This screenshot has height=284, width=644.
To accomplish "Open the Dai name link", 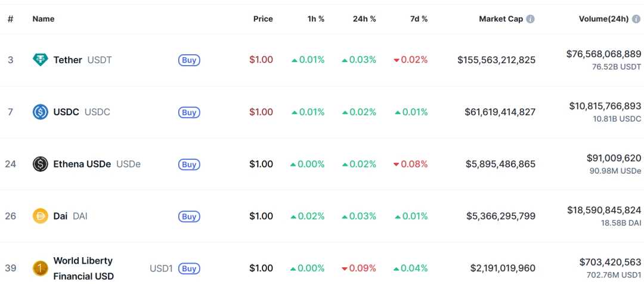I will [x=60, y=216].
